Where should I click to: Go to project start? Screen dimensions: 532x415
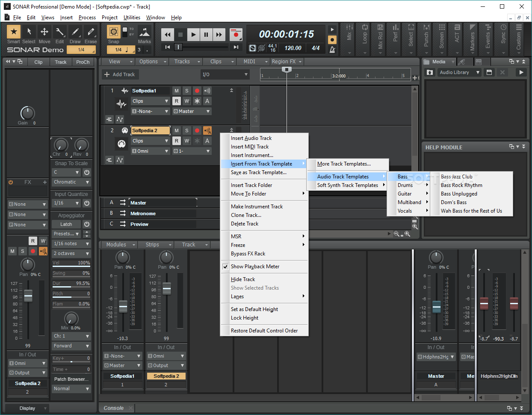pyautogui.click(x=168, y=47)
